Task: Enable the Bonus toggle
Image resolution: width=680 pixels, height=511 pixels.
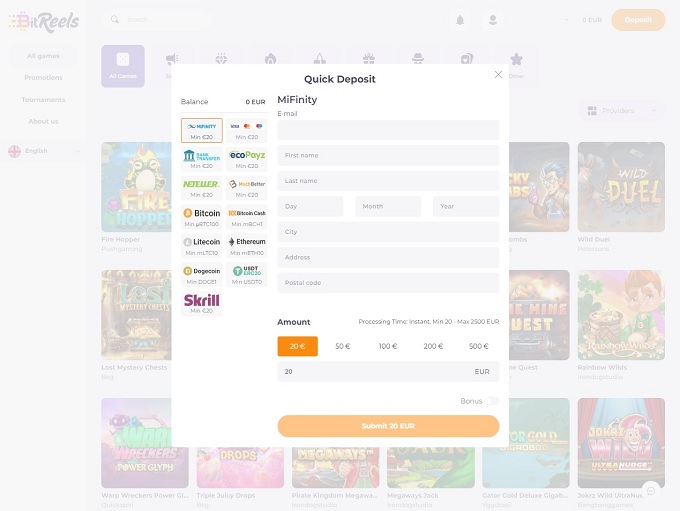Action: coord(492,401)
